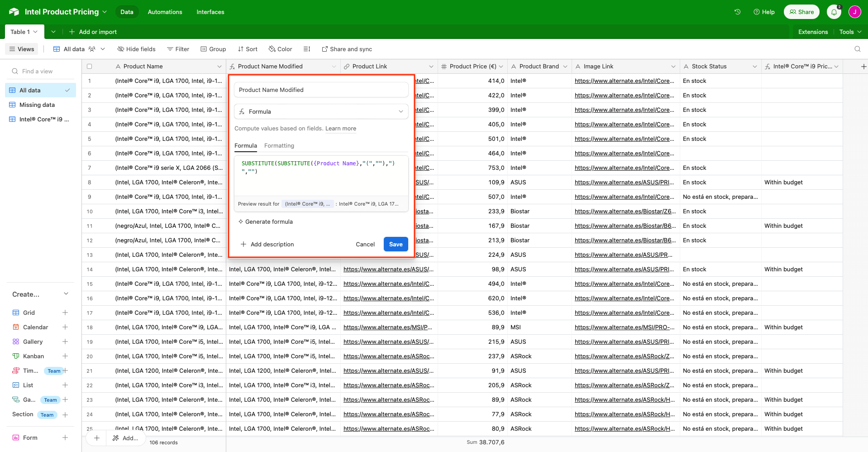
Task: Add Section plus icon
Action: (x=65, y=414)
